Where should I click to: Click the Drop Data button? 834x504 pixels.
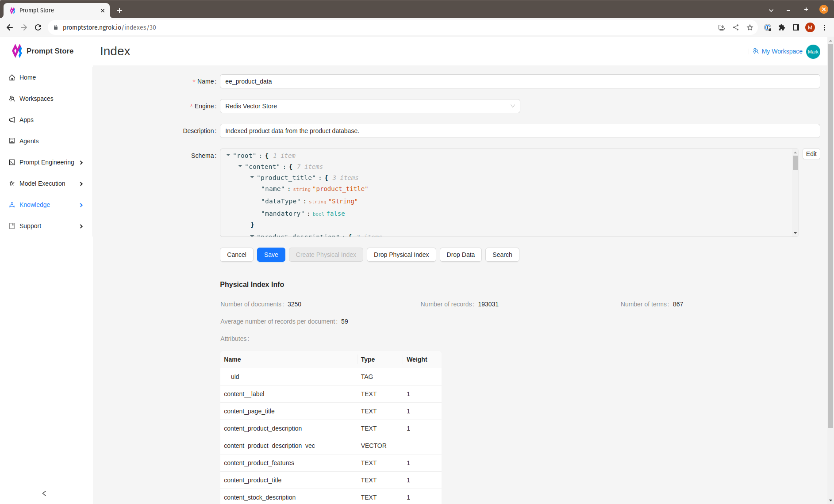461,255
